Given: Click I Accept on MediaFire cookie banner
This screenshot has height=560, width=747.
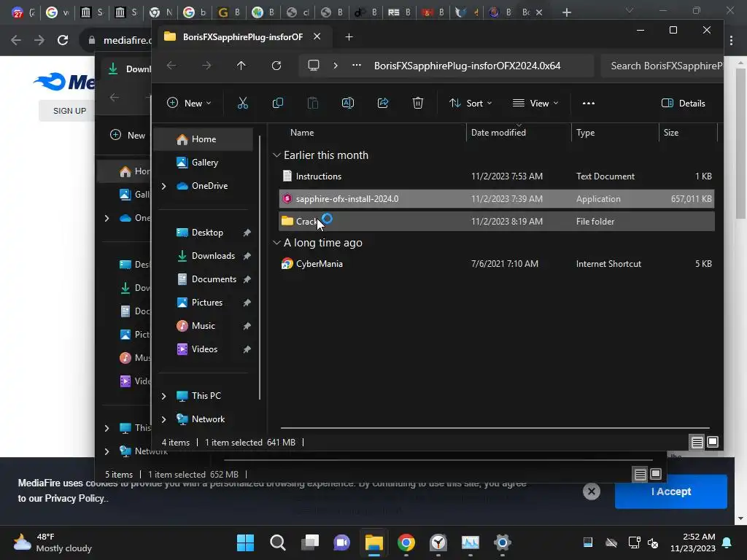Looking at the screenshot, I should (x=671, y=491).
